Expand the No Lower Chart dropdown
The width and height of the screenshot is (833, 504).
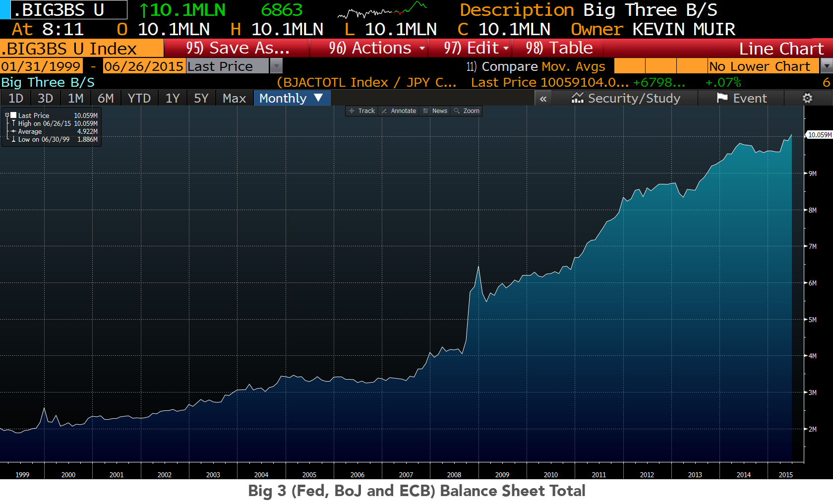[827, 66]
